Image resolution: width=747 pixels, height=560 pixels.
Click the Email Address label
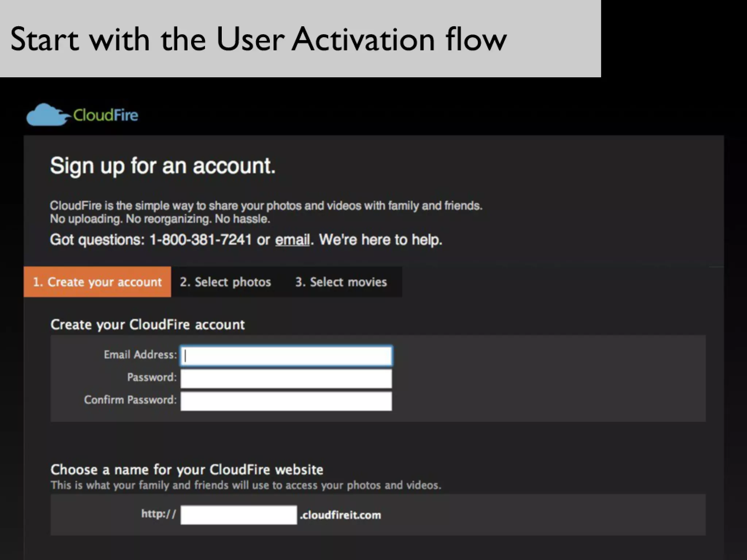(x=140, y=355)
